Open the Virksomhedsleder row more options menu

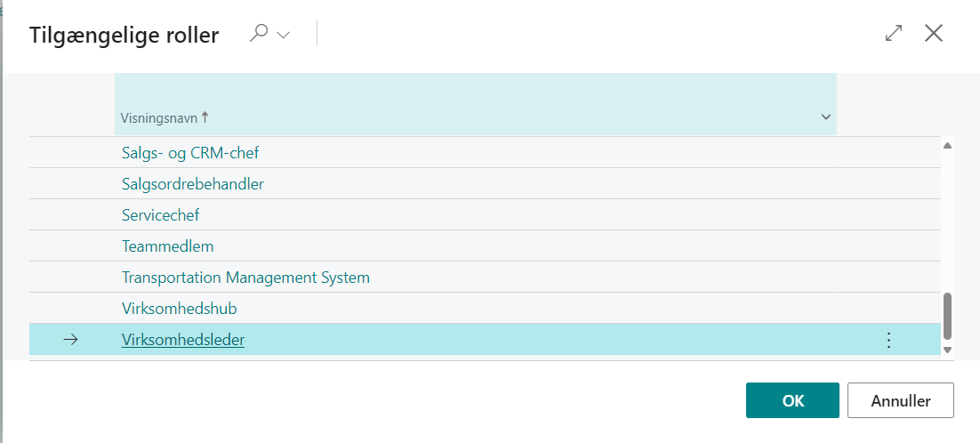click(x=888, y=340)
